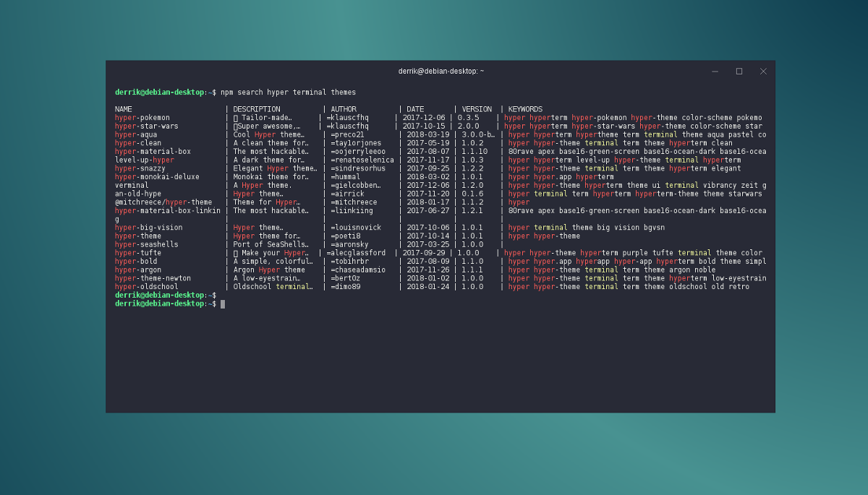The height and width of the screenshot is (495, 868).
Task: Select the package name 'hyper-argon'
Action: (138, 270)
